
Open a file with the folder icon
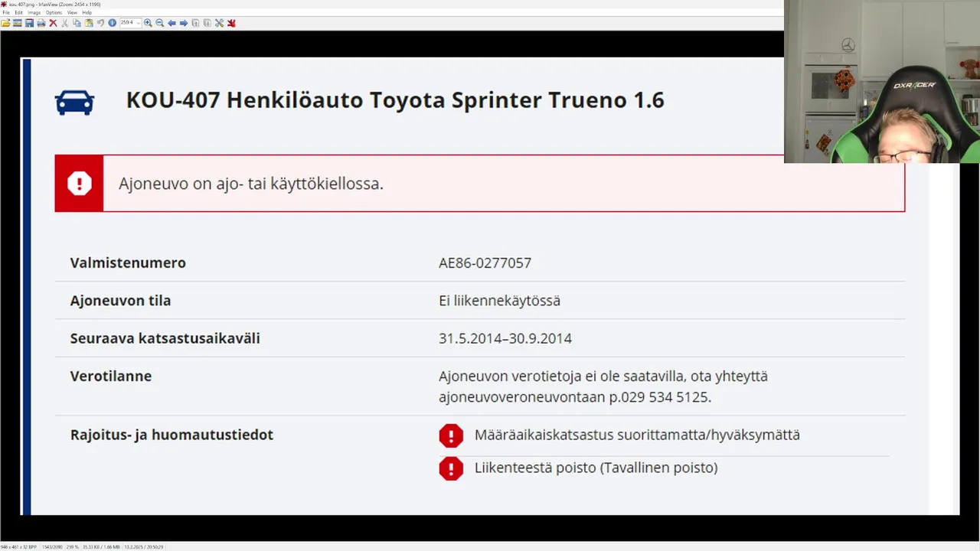point(5,23)
